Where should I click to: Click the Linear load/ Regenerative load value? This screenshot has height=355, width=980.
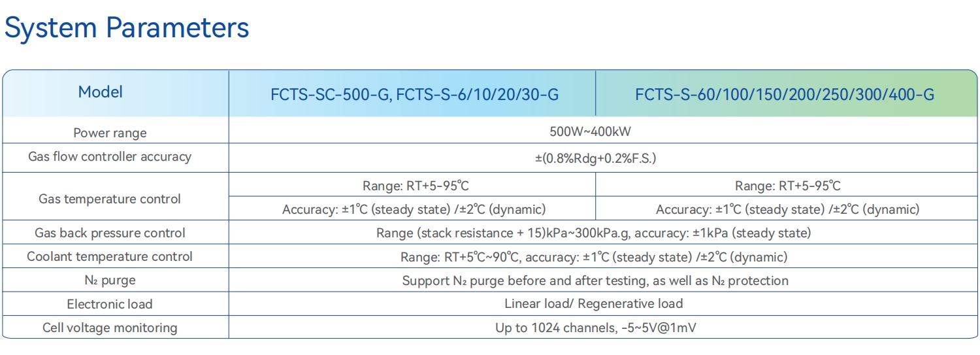pyautogui.click(x=594, y=303)
